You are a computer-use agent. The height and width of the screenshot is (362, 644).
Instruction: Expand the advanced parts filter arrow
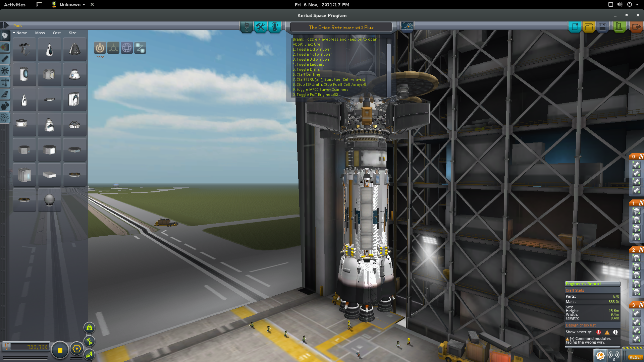tap(5, 25)
